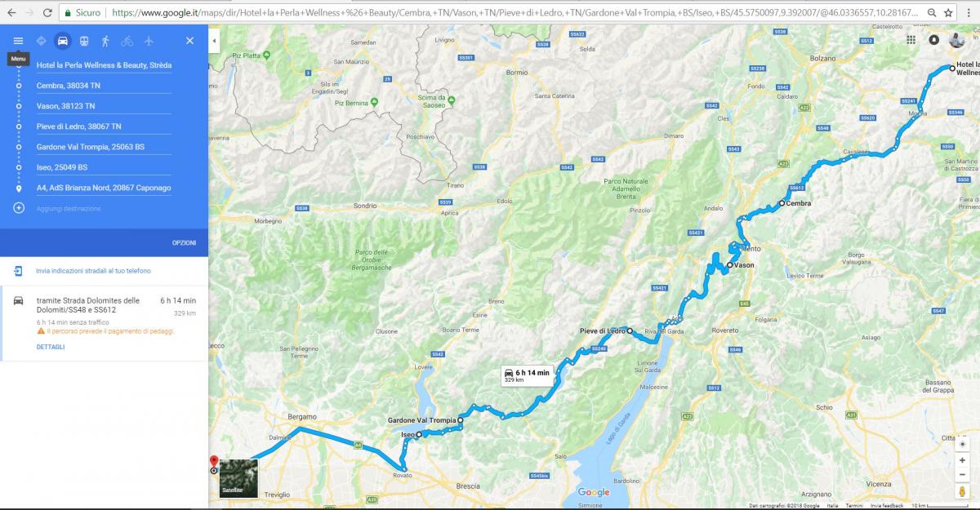Toggle Satellite view thumbnail

click(x=239, y=478)
